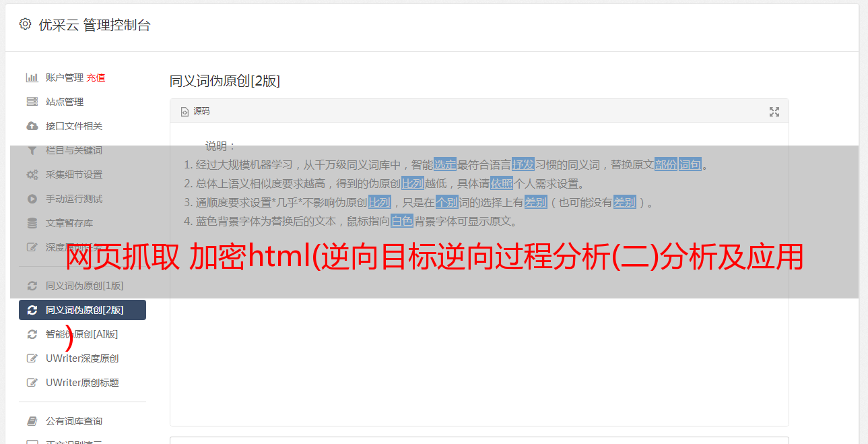The height and width of the screenshot is (444, 868).
Task: Open UWriter原创标题 page
Action: [82, 383]
